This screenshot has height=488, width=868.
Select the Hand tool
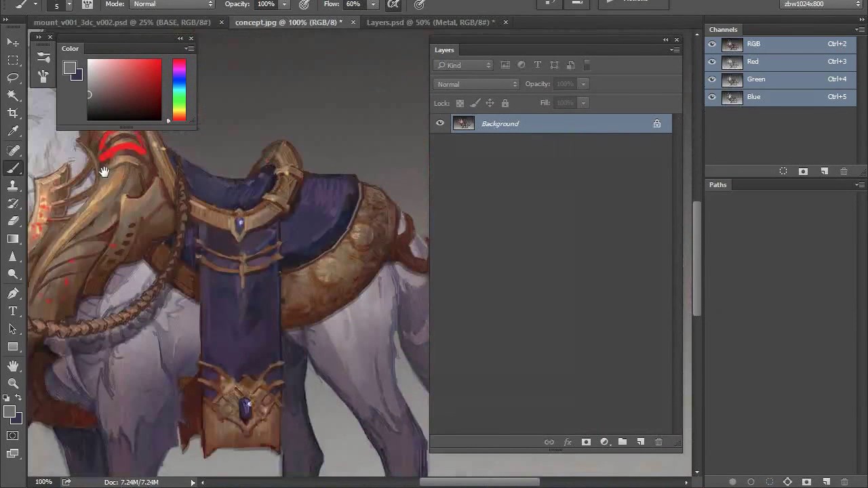pos(13,366)
